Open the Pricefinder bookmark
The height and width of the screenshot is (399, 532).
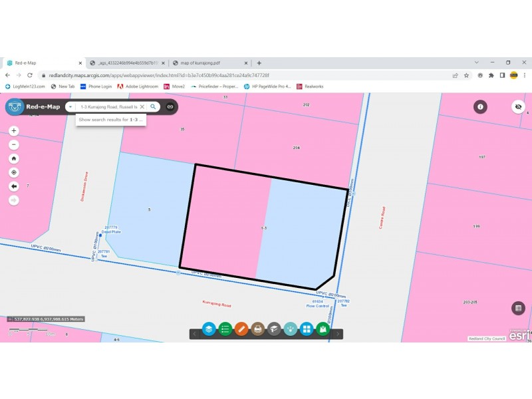coord(214,86)
